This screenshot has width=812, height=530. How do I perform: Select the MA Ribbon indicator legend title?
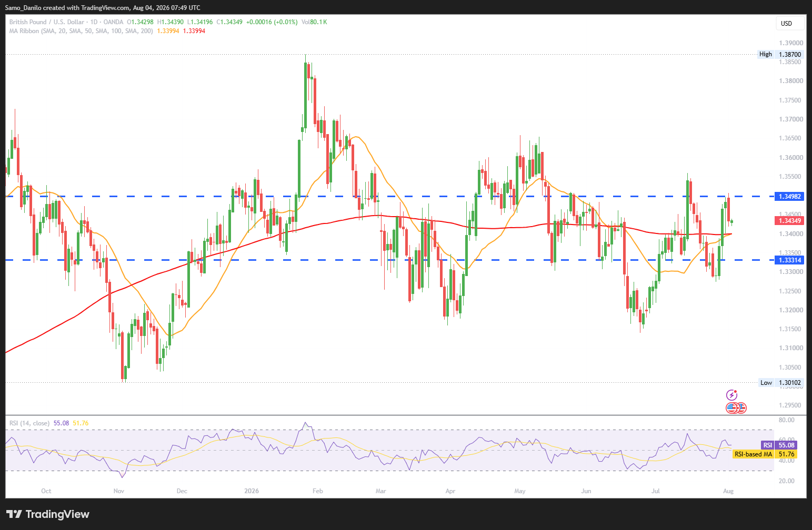pos(81,31)
